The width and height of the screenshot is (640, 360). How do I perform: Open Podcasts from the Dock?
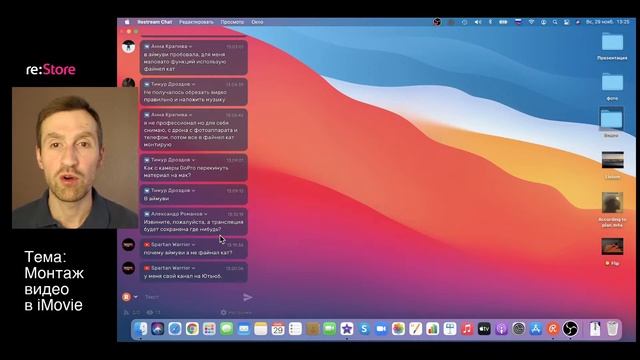501,329
